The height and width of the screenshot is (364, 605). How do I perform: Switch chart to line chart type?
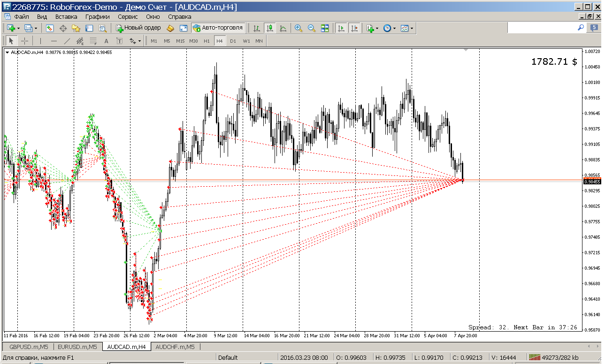(283, 28)
